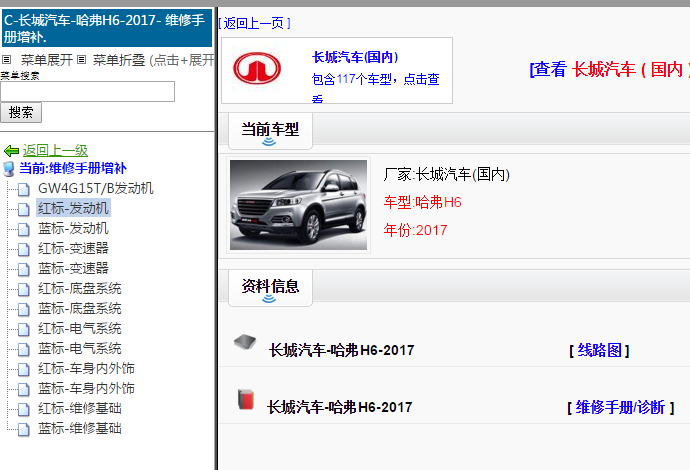Click document icon beside 蓝标-维修基础
Viewport: 690px width, 470px height.
[x=24, y=430]
